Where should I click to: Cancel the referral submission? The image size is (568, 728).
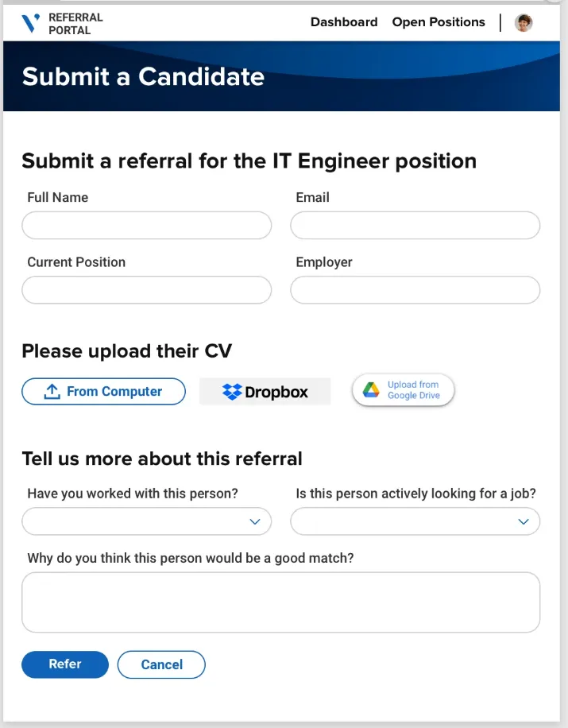tap(161, 664)
